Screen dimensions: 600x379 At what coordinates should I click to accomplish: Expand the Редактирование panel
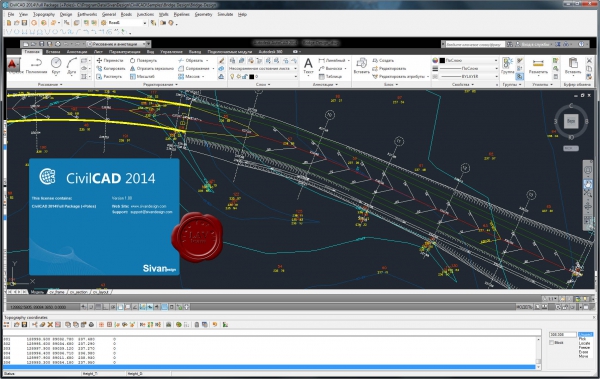point(160,84)
